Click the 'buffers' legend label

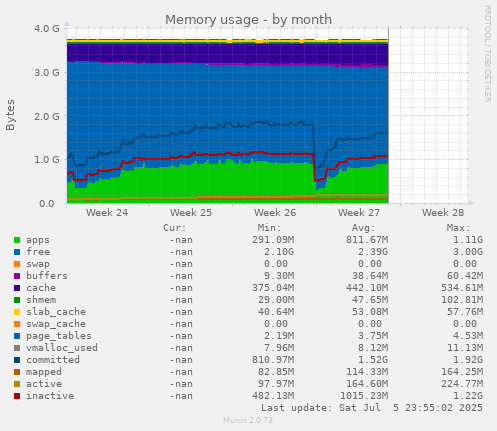tap(47, 276)
